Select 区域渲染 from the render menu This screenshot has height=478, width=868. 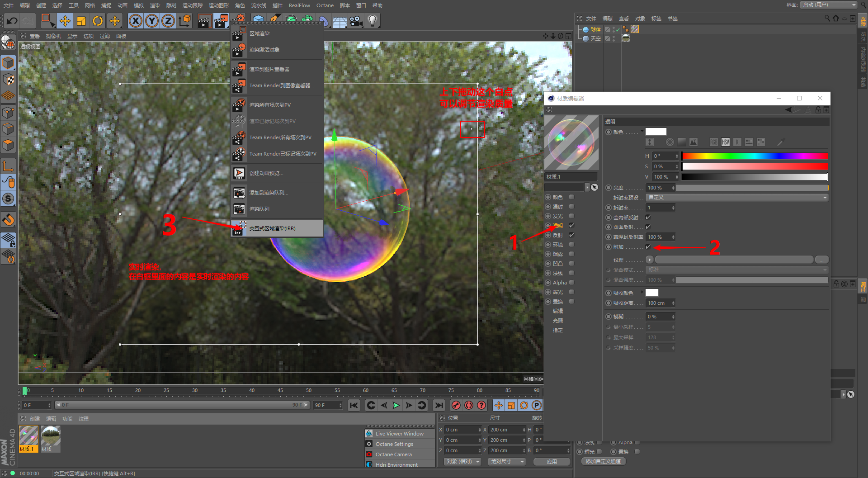point(277,33)
